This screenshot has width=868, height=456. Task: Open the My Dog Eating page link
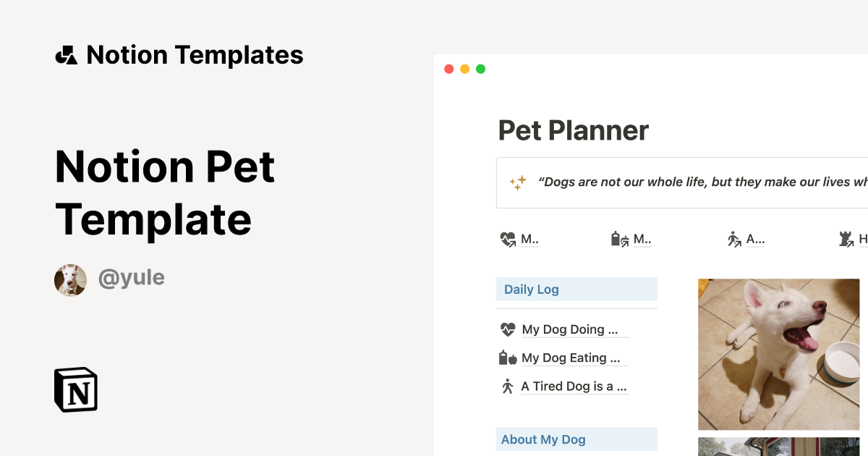(570, 358)
